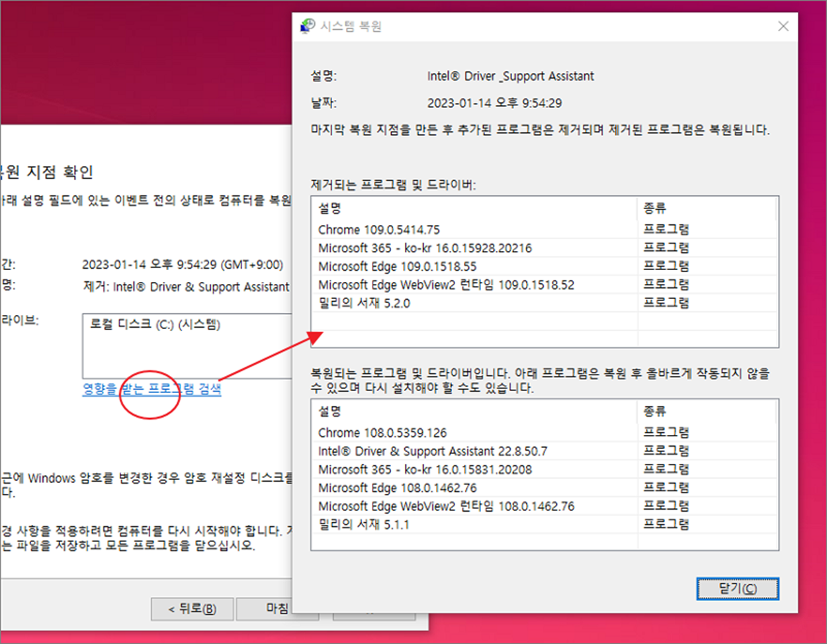Click 설명 column header in restored programs list

point(474,412)
